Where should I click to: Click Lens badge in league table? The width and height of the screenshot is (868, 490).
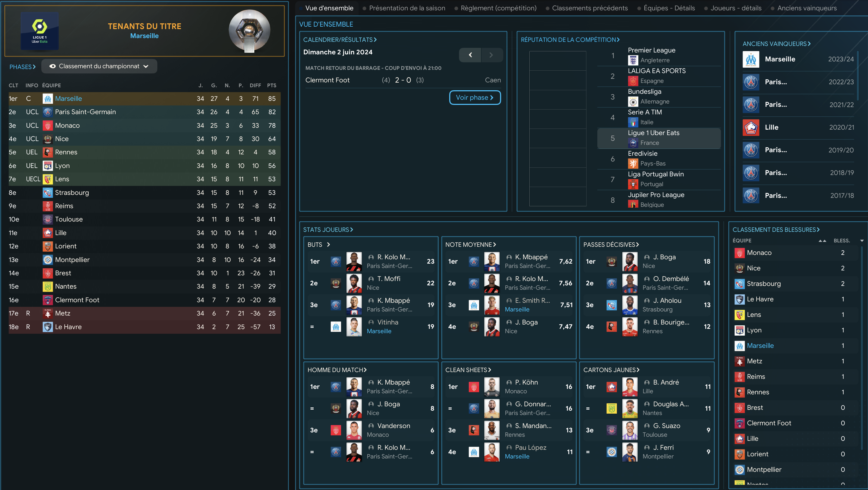click(x=48, y=179)
